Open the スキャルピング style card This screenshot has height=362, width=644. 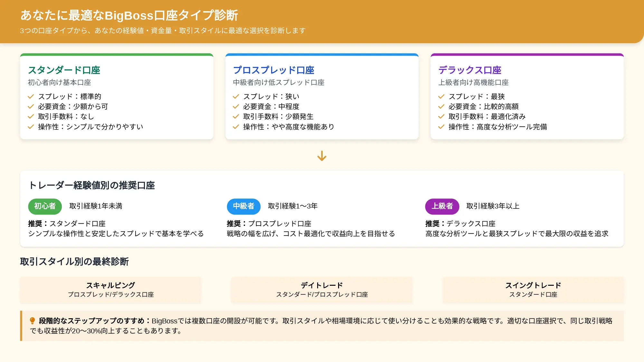click(110, 290)
